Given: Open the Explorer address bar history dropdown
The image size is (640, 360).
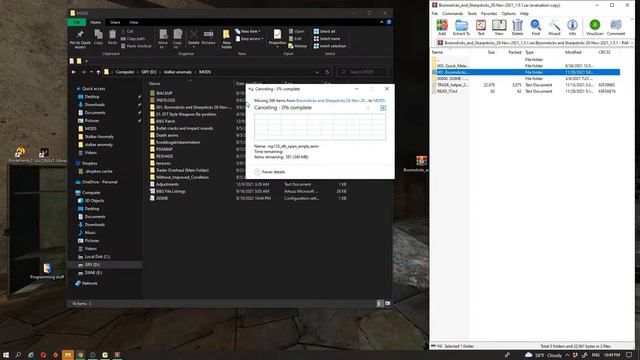Looking at the screenshot, I should click(x=317, y=72).
